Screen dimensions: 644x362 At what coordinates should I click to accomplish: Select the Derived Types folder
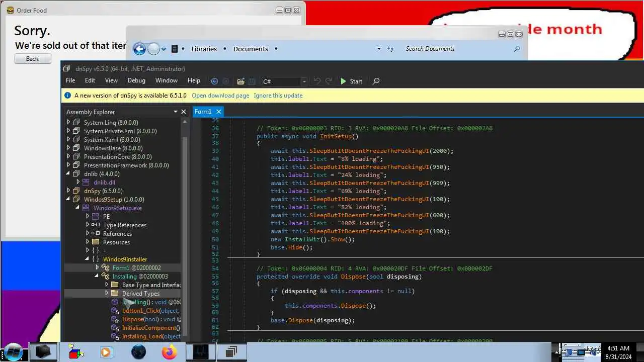140,293
